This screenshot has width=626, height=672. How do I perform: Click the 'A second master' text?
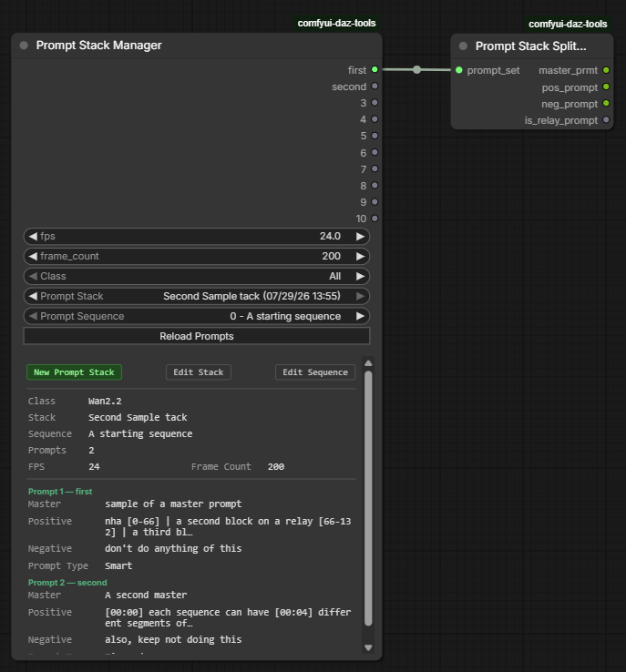click(x=146, y=595)
